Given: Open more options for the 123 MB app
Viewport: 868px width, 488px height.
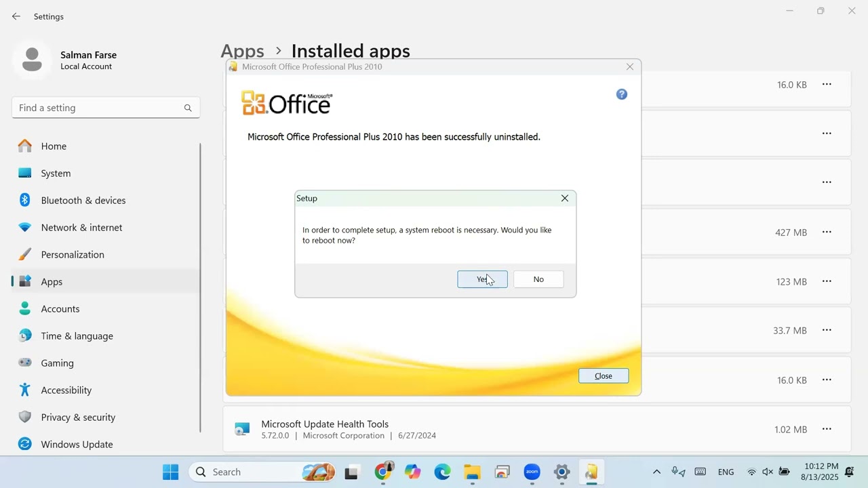Looking at the screenshot, I should (x=827, y=281).
